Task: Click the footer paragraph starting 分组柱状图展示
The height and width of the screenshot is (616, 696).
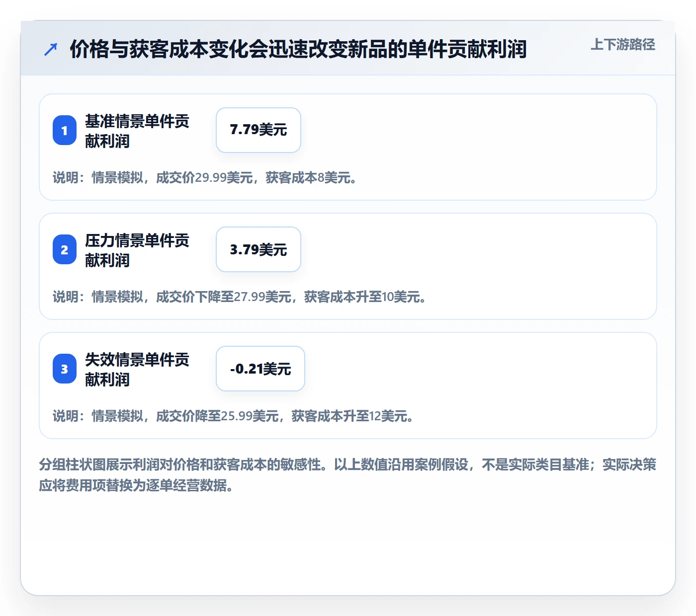Action: point(348,474)
